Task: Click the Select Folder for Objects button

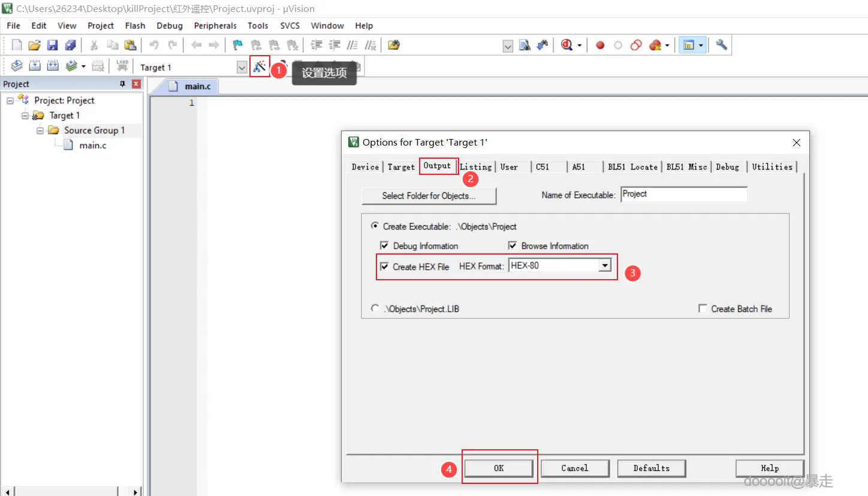Action: coord(429,196)
